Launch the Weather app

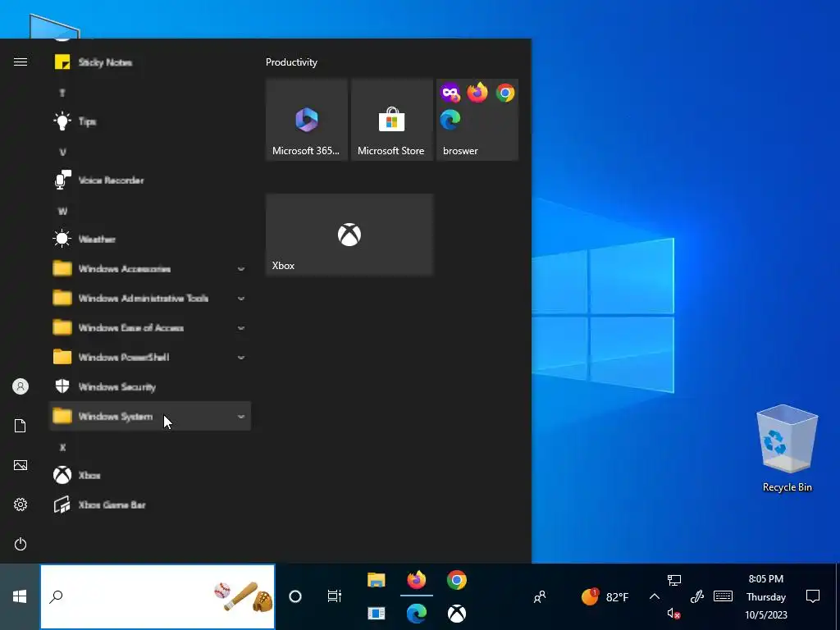point(150,239)
